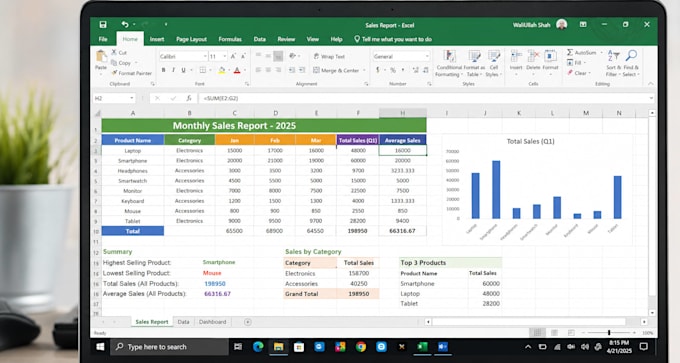Click the Undo arrow in quick access toolbar
The image size is (680, 363).
(x=125, y=25)
